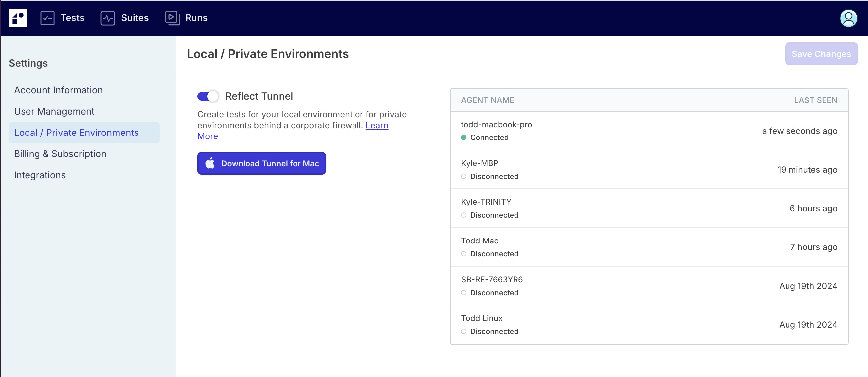868x377 pixels.
Task: Open the Tests navigation item
Action: point(72,18)
